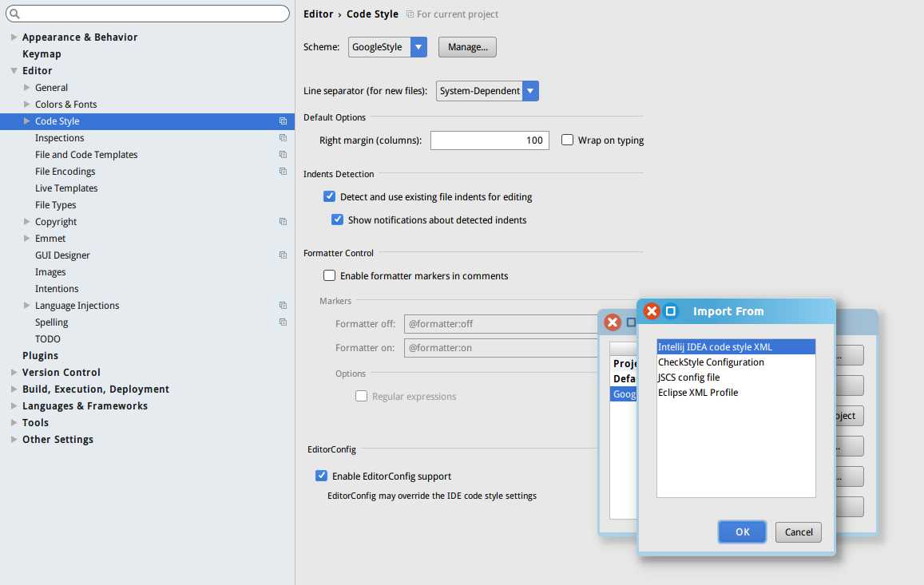Viewport: 924px width, 585px height.
Task: Click the project-level icon next to GUI Designer
Action: [283, 255]
